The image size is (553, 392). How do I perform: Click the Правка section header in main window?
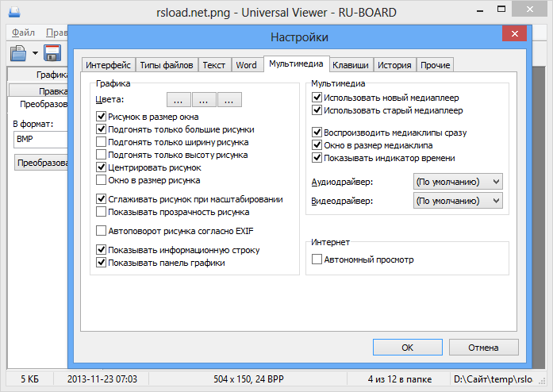(38, 91)
